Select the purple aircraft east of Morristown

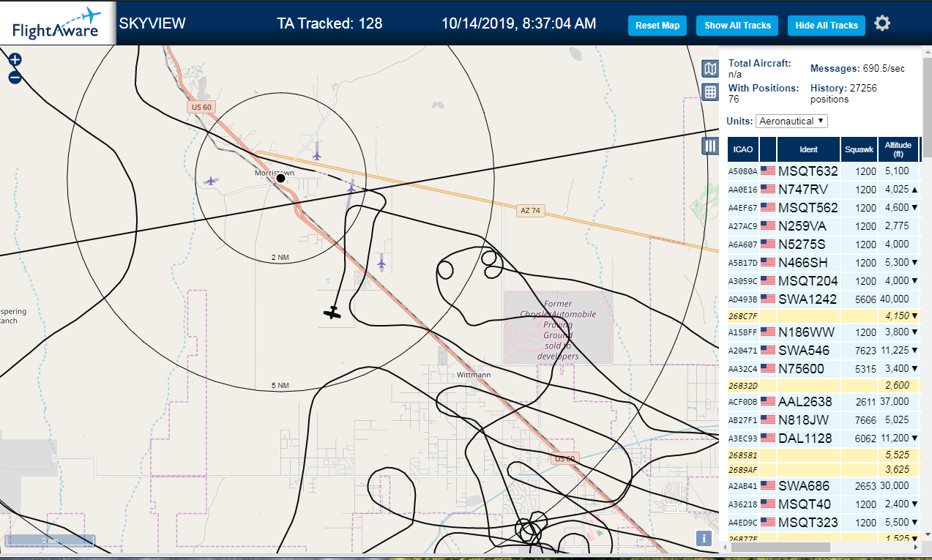tap(351, 188)
